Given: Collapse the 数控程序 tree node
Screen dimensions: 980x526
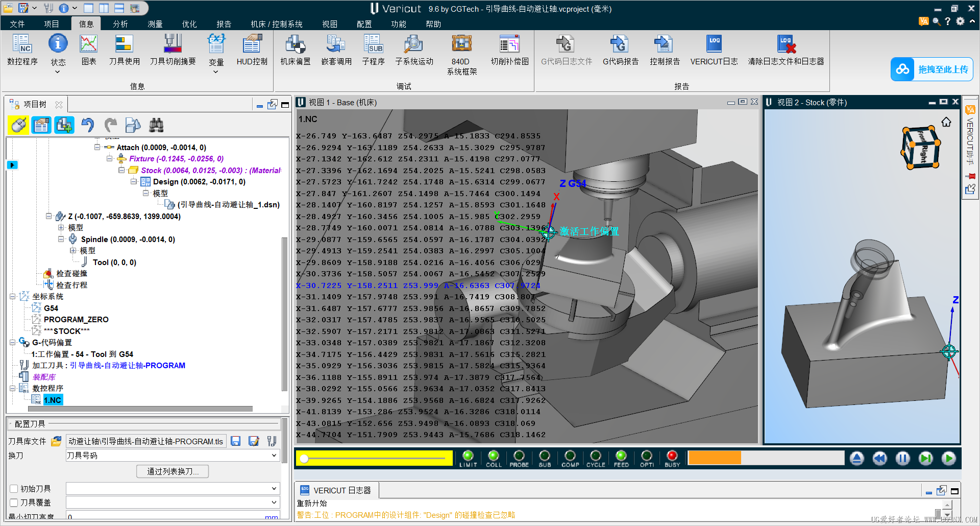Looking at the screenshot, I should [12, 388].
